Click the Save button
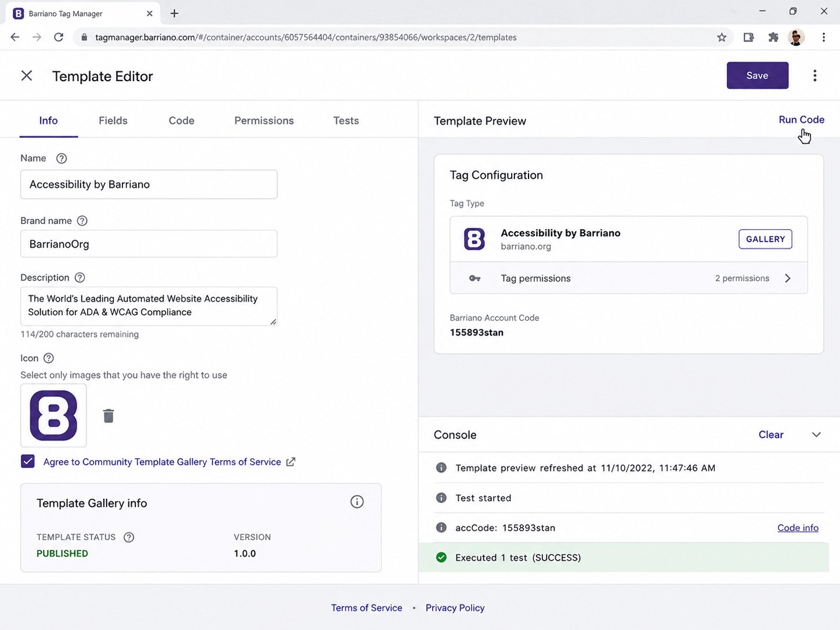 point(757,75)
